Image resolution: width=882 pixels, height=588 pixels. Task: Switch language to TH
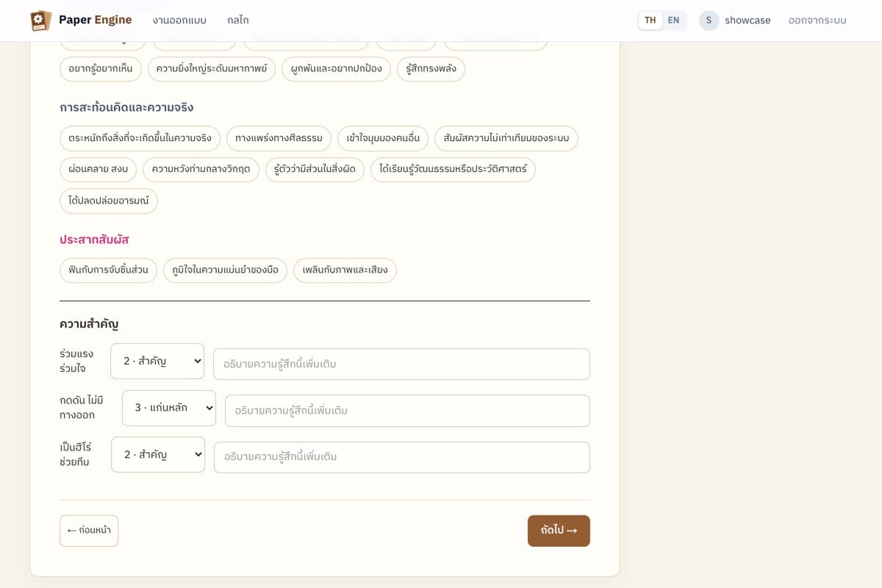(x=650, y=21)
